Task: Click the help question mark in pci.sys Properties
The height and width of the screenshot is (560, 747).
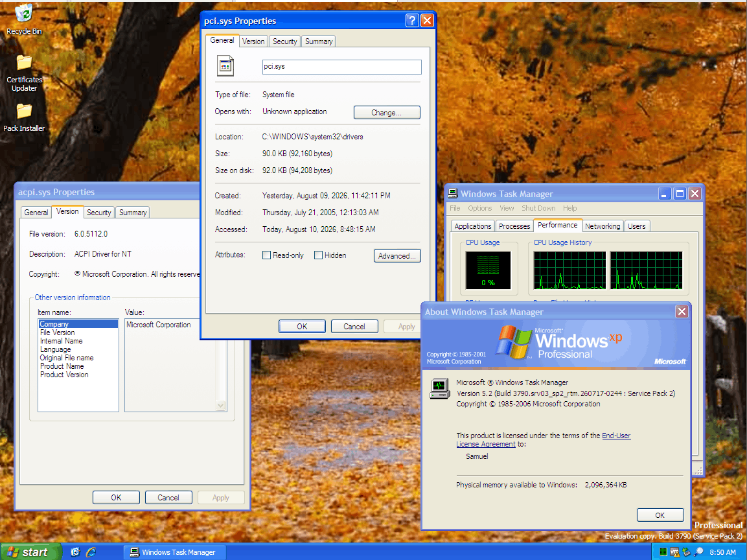Action: pyautogui.click(x=412, y=21)
